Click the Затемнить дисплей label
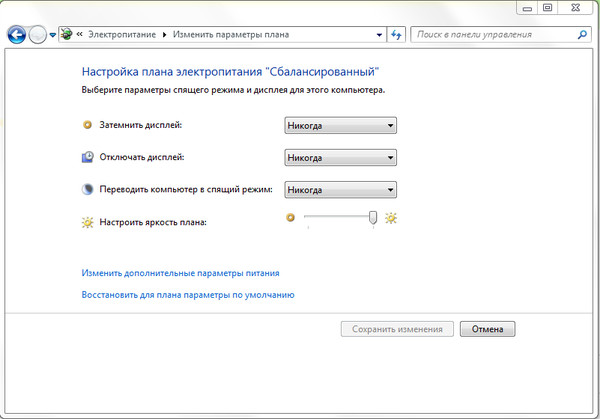 coord(141,125)
